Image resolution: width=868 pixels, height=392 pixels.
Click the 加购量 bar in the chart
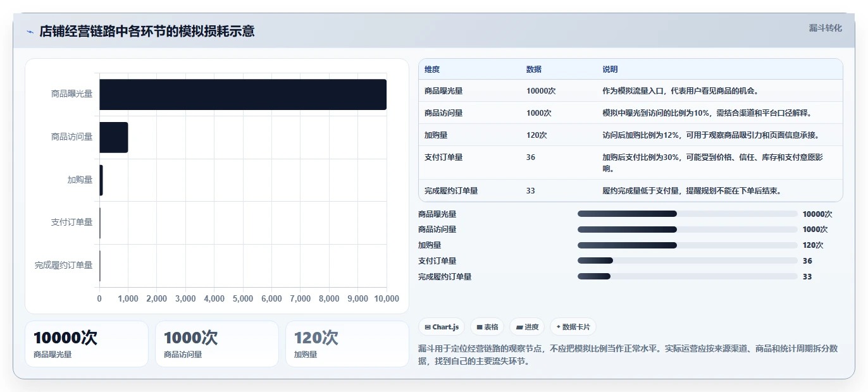tap(101, 180)
